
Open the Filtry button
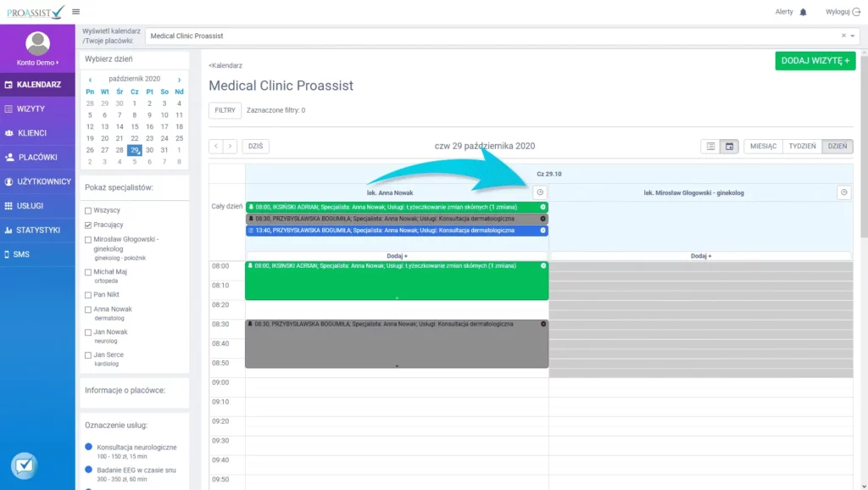coord(225,110)
